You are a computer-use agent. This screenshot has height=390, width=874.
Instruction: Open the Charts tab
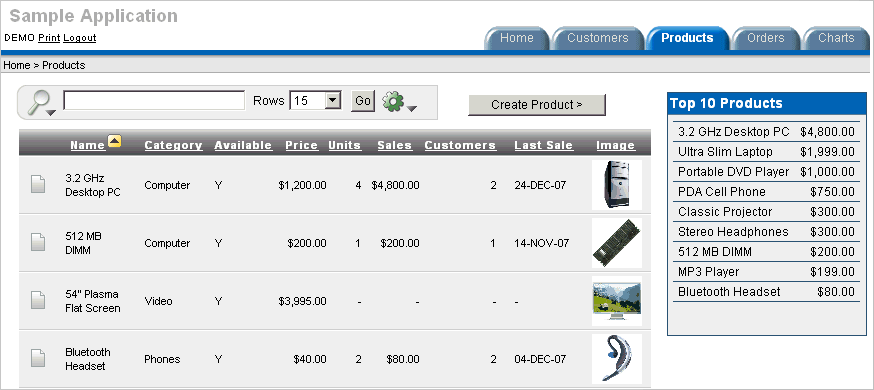(x=836, y=38)
